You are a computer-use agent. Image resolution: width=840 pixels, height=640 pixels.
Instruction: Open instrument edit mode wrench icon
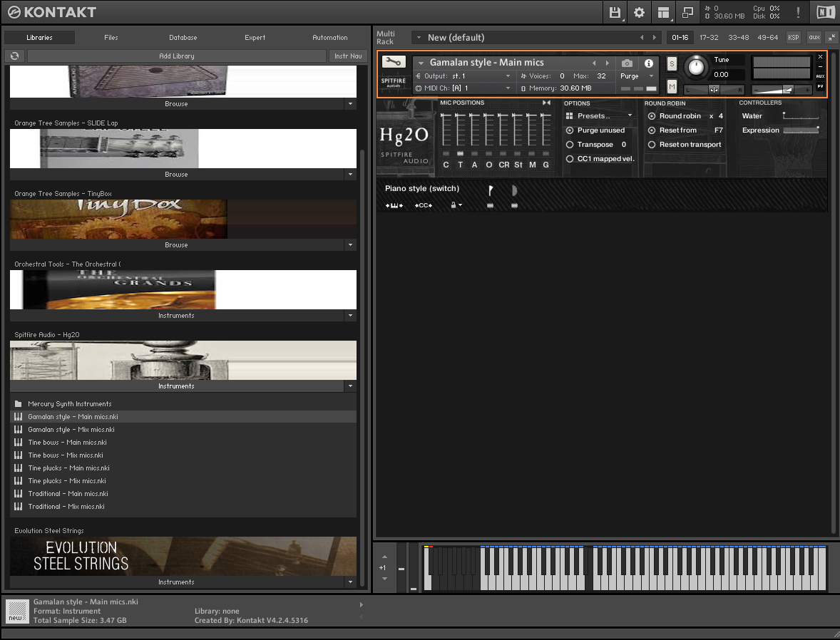[x=393, y=62]
